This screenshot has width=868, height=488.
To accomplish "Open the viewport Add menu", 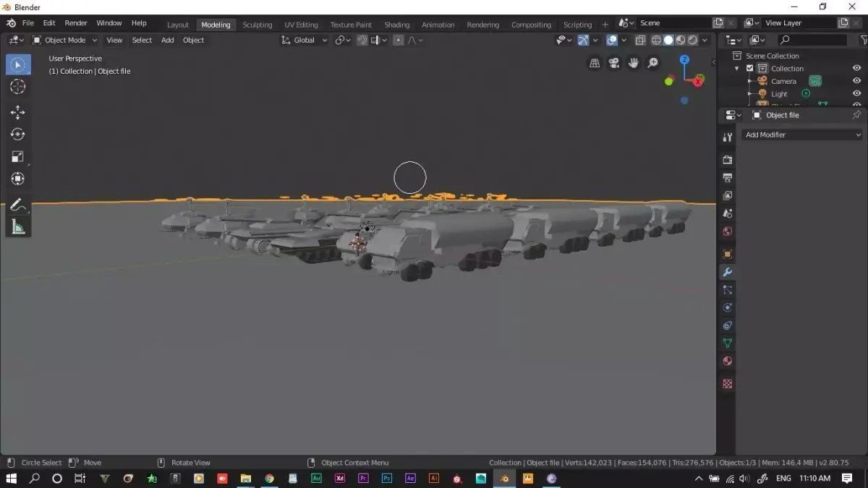I will (167, 40).
